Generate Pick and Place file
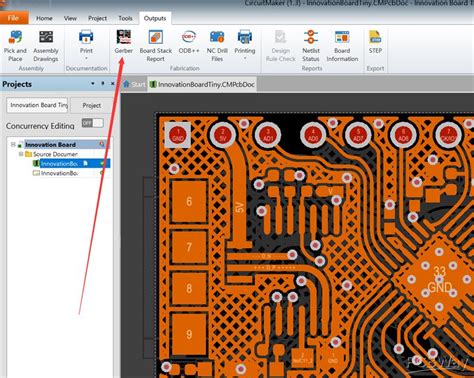The image size is (474, 378). coord(15,46)
